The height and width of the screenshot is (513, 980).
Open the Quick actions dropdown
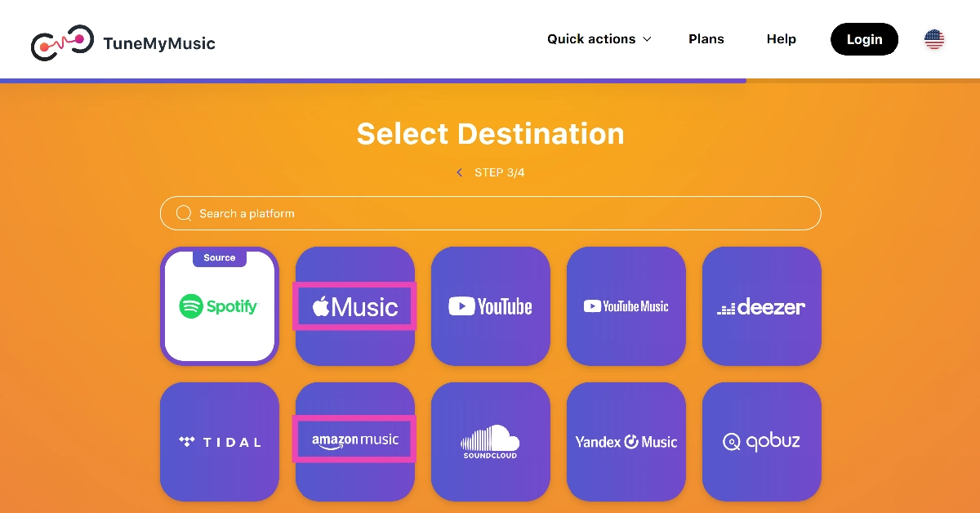[x=599, y=39]
